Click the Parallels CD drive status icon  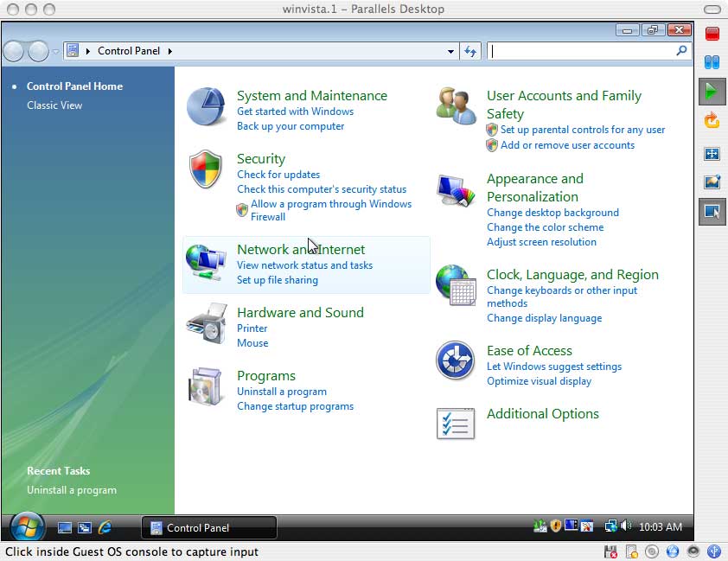coord(652,551)
